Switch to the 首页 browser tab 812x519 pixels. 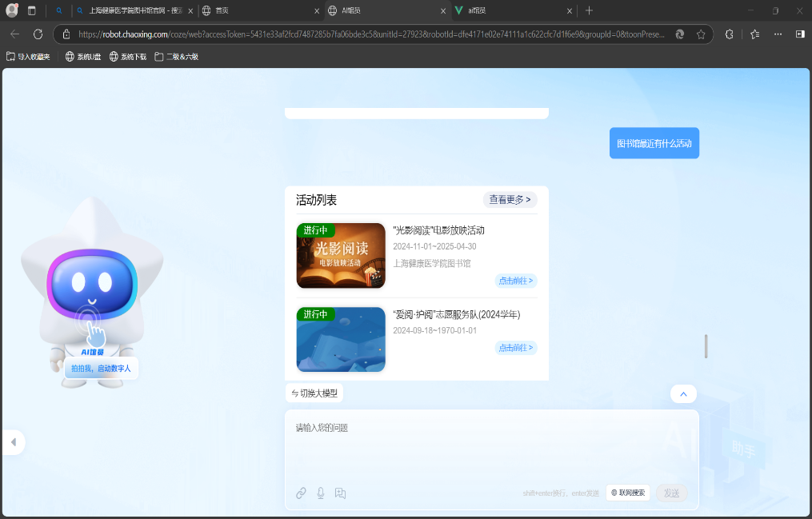click(256, 10)
